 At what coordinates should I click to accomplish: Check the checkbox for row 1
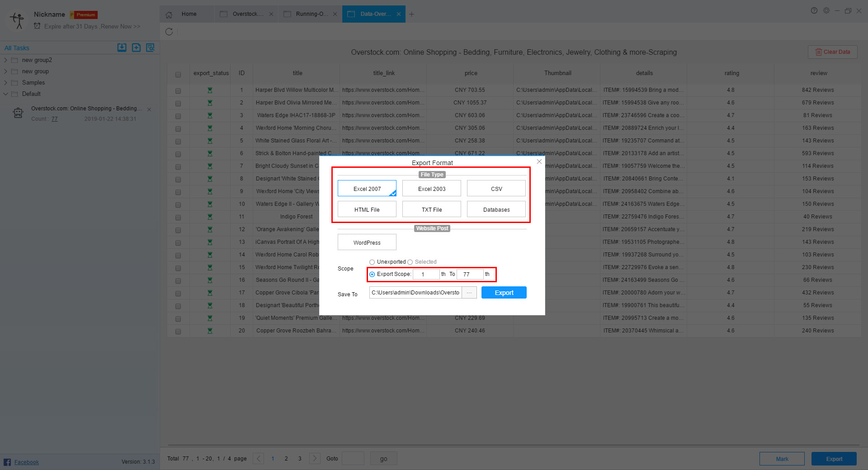click(178, 91)
